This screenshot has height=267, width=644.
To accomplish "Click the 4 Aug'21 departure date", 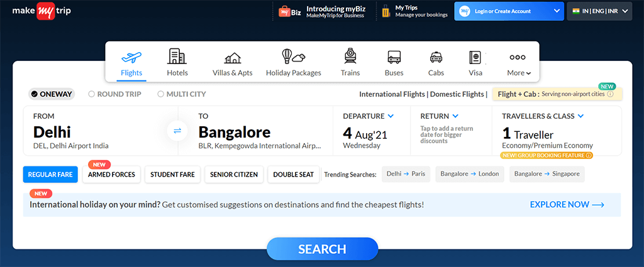I will click(x=365, y=134).
